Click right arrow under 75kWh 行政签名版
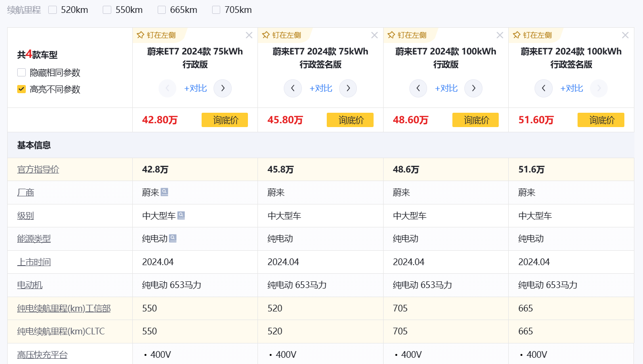This screenshot has width=643, height=364. (x=348, y=88)
